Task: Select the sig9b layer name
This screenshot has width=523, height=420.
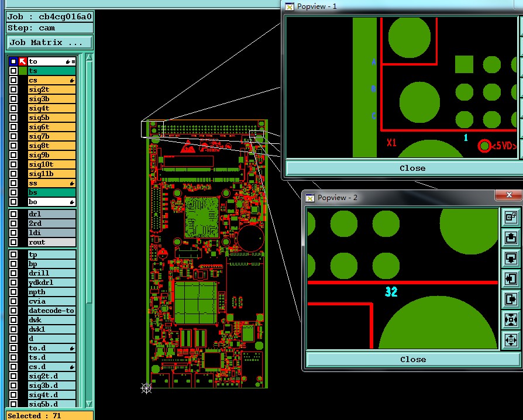Action: pyautogui.click(x=51, y=155)
